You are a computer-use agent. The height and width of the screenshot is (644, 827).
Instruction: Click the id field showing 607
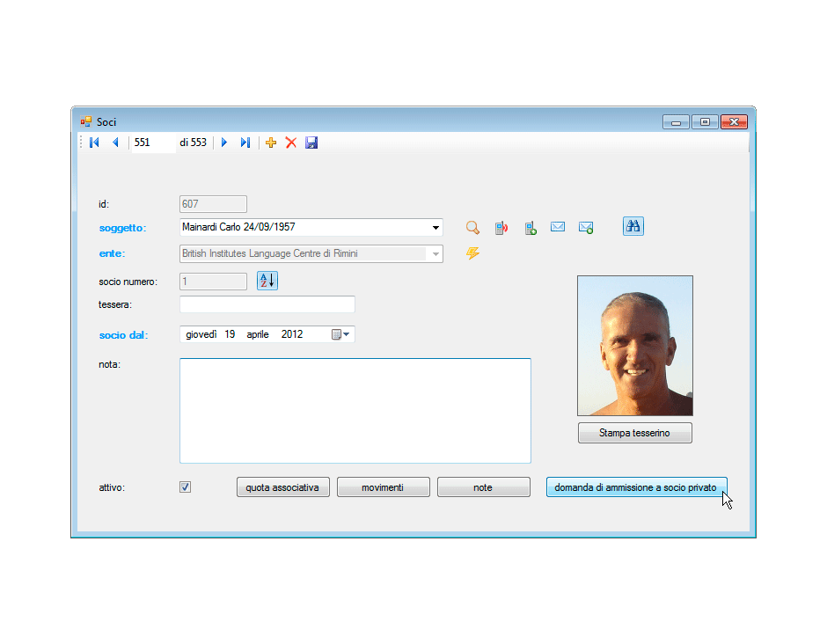click(x=213, y=204)
